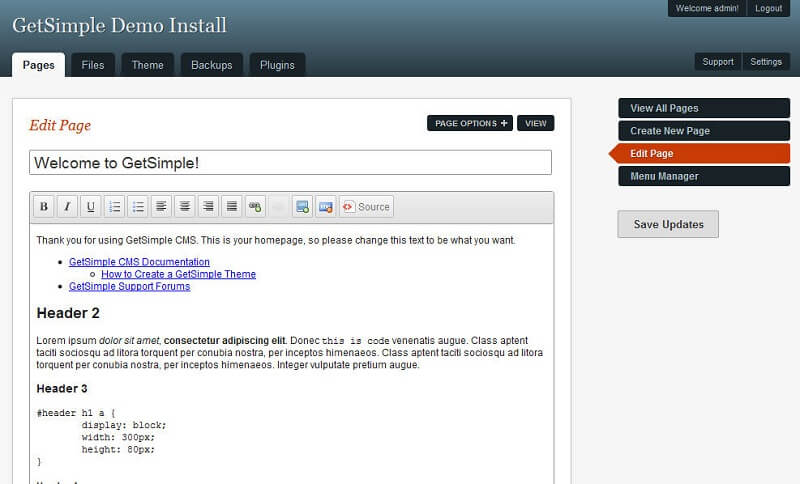Image resolution: width=800 pixels, height=484 pixels.
Task: Expand the Page Options panel
Action: pyautogui.click(x=470, y=123)
